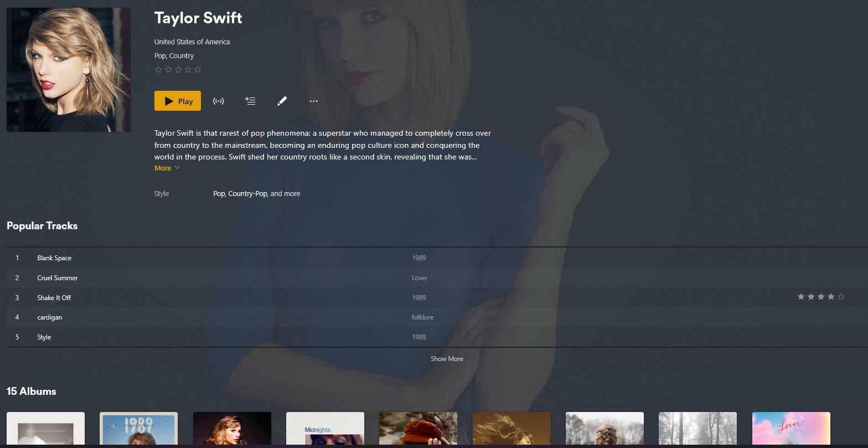Rate the artist Taylor Swift three stars
Image resolution: width=868 pixels, height=448 pixels.
coord(178,70)
